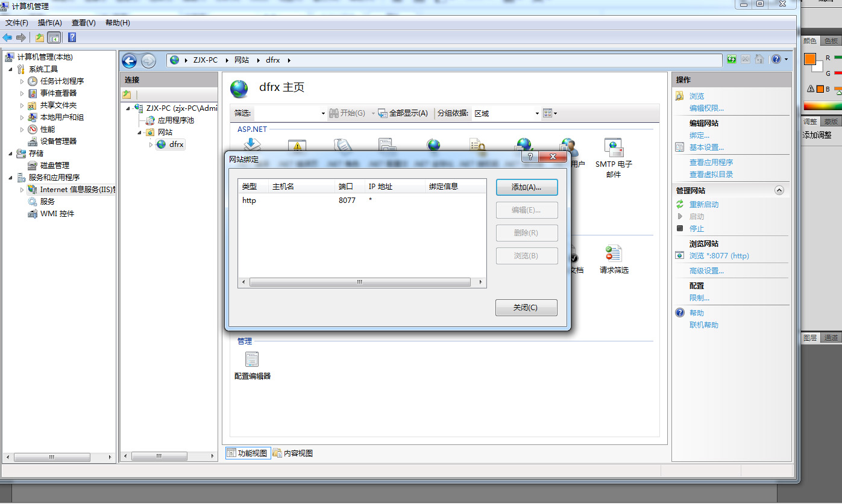The width and height of the screenshot is (842, 504).
Task: Click the MMC toolbar back arrow icon
Action: (x=8, y=38)
